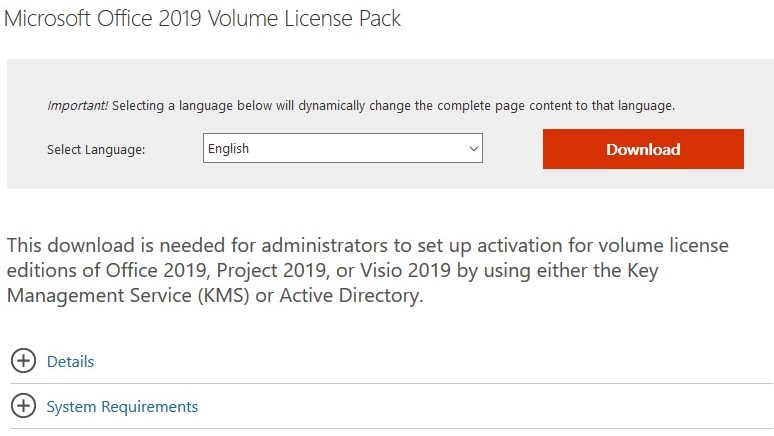Select the English value in language box
774x436 pixels.
[228, 149]
